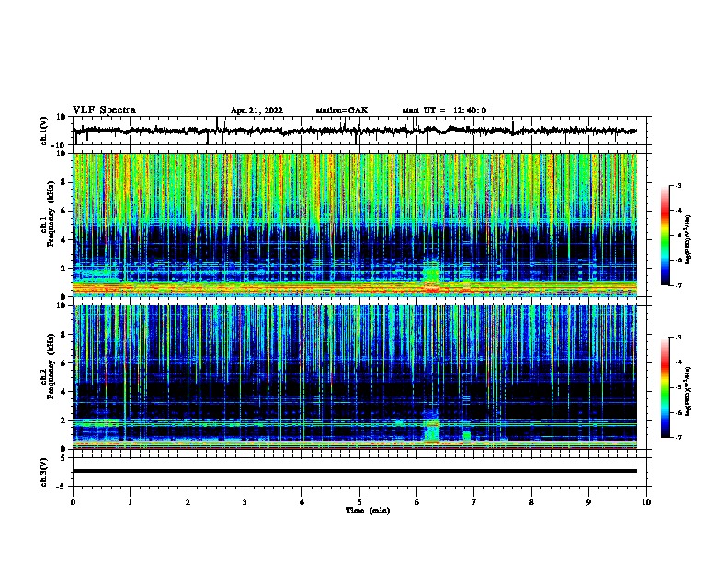
Task: Click the ch.1 spectrogram panel
Action: [355, 224]
